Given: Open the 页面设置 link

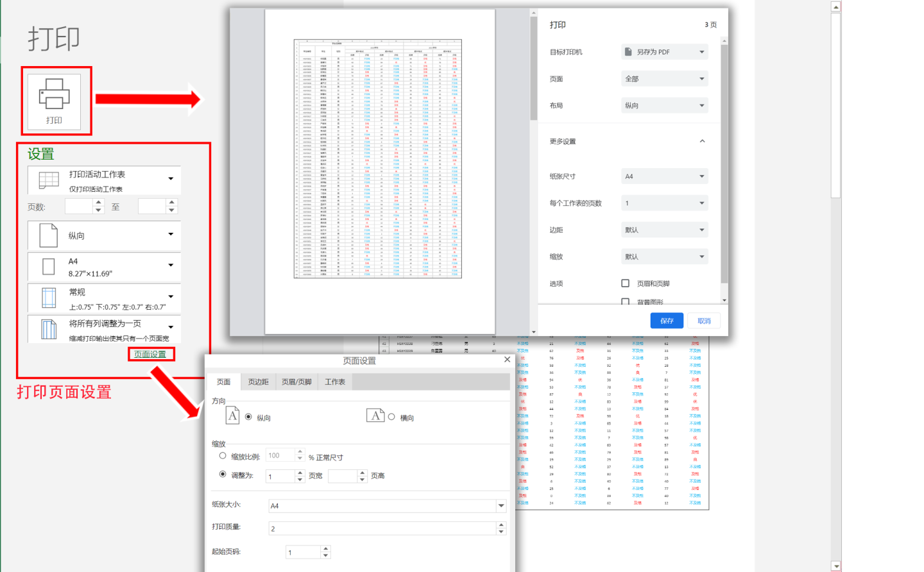Looking at the screenshot, I should 150,354.
